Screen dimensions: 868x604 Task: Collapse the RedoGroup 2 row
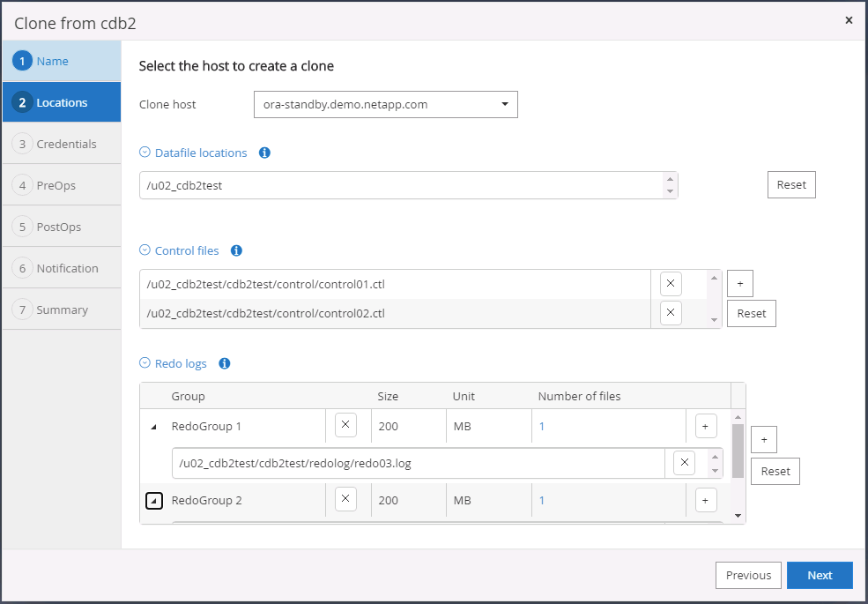tap(154, 501)
